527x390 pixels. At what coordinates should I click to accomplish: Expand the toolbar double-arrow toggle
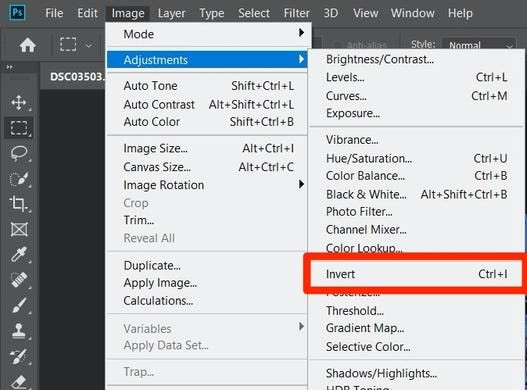9,67
